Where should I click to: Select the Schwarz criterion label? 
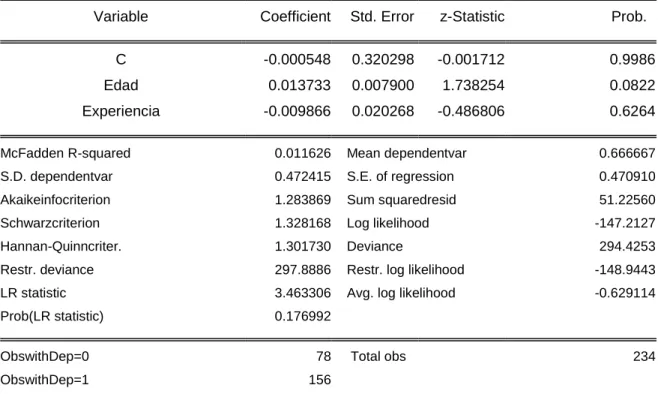point(50,223)
